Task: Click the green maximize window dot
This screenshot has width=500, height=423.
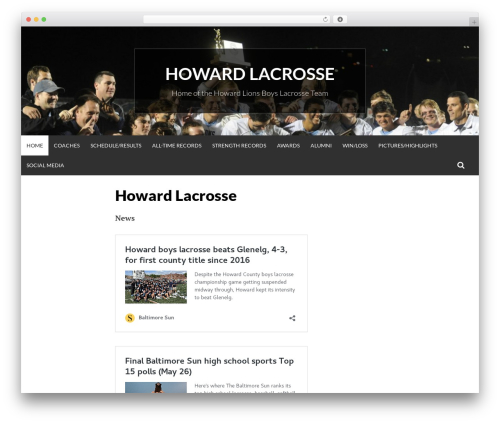Action: tap(44, 19)
